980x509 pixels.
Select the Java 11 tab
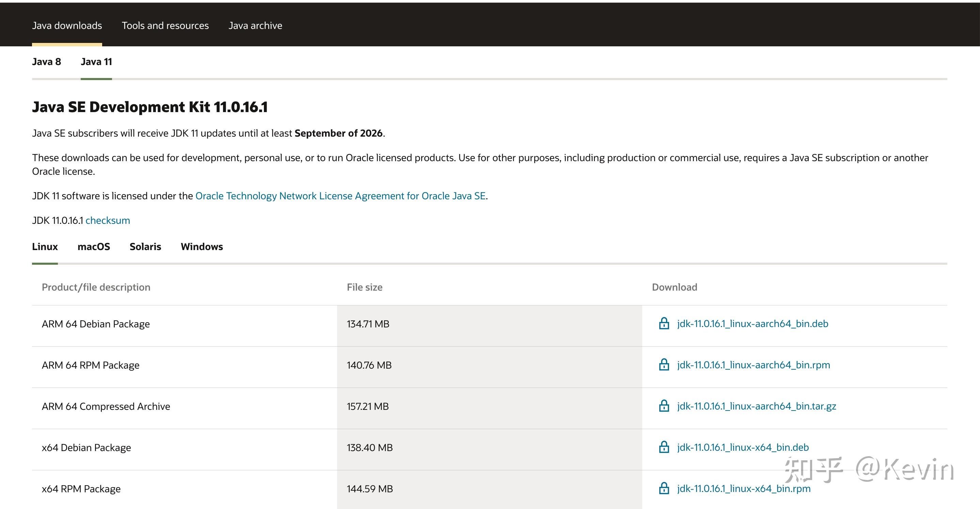96,62
